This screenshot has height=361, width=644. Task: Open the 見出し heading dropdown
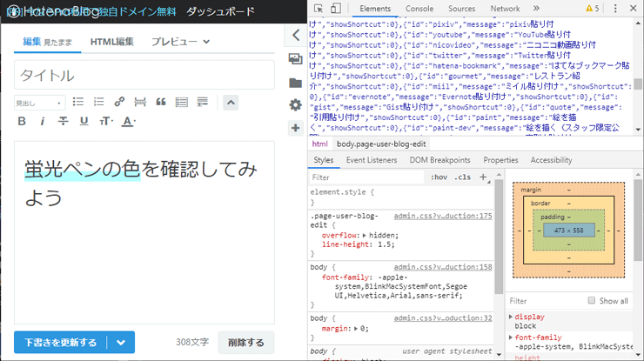(x=39, y=103)
